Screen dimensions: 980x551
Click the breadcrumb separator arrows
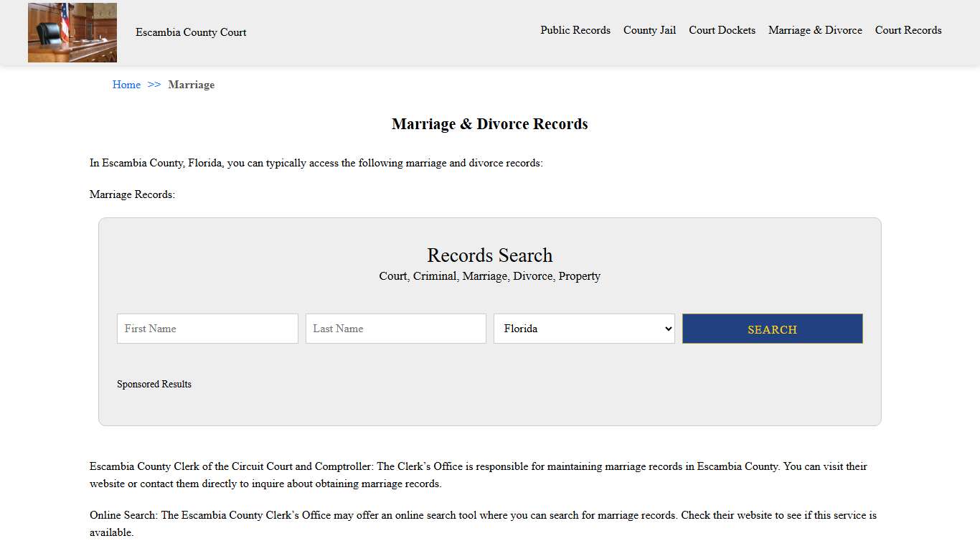click(153, 85)
